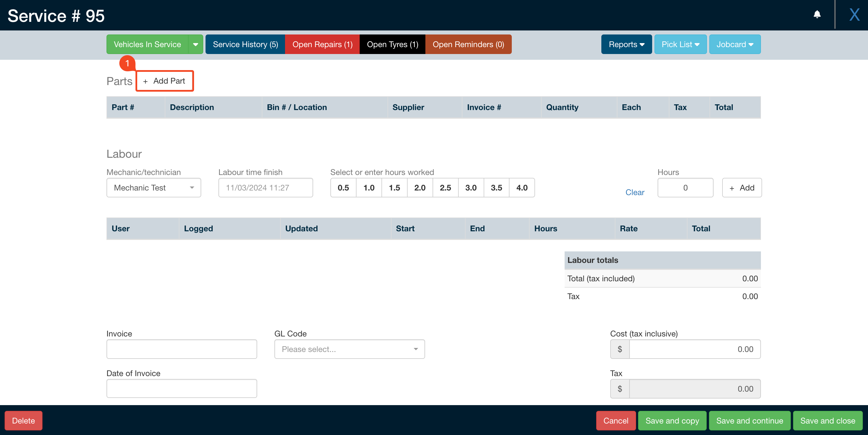868x435 pixels.
Task: Click the Cancel button
Action: 616,421
